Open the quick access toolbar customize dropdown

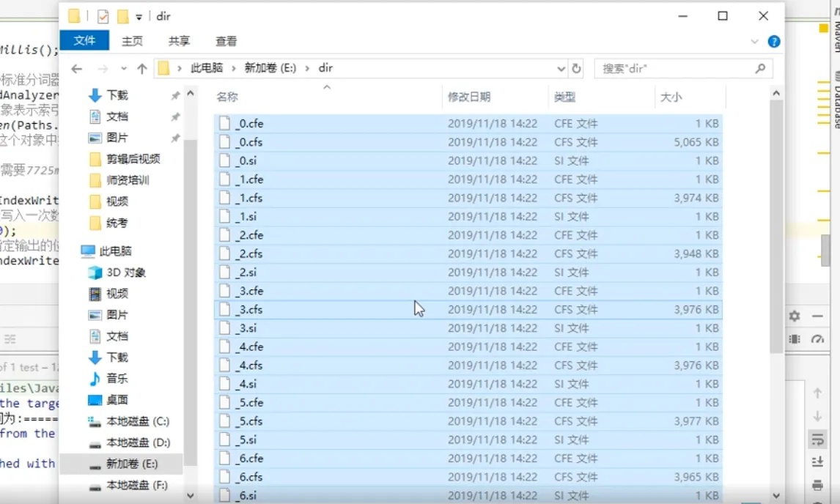tap(139, 17)
